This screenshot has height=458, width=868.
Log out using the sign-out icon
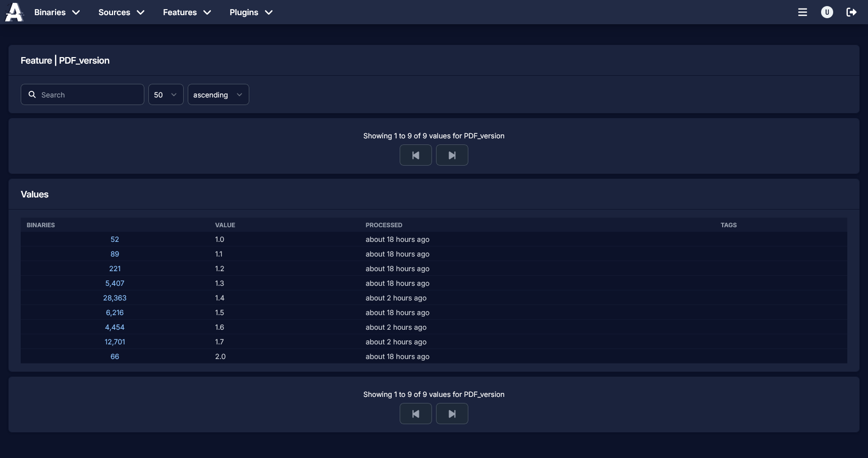(x=851, y=12)
